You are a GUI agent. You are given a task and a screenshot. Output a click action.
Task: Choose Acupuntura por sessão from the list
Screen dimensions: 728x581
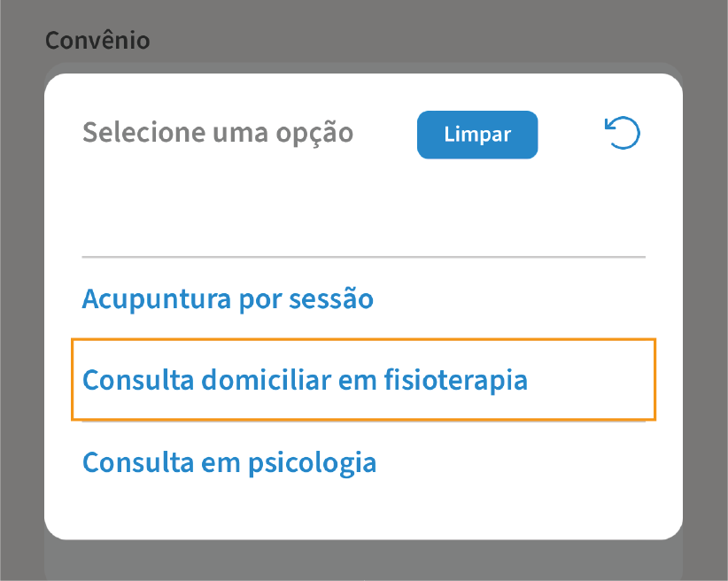coord(228,298)
